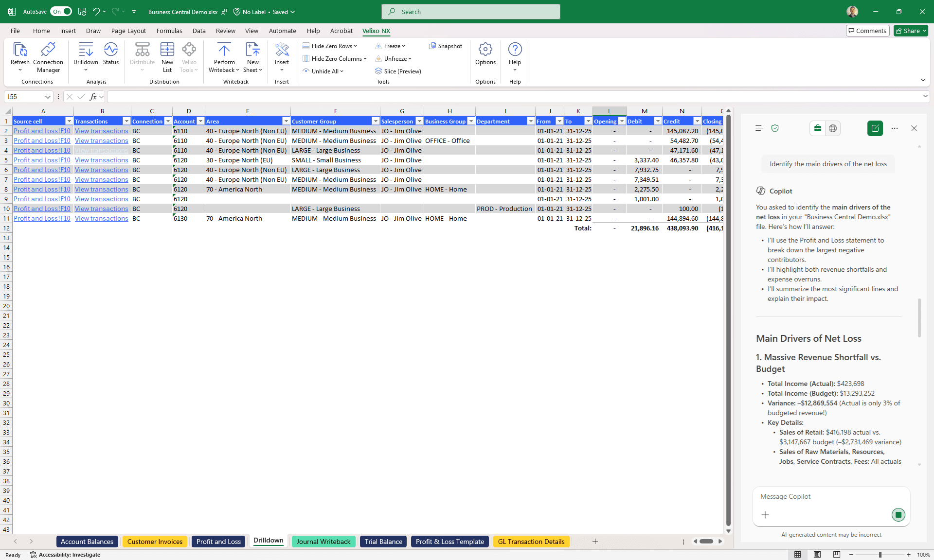Click the Snapshot tool
Viewport: 934px width, 560px height.
click(445, 46)
